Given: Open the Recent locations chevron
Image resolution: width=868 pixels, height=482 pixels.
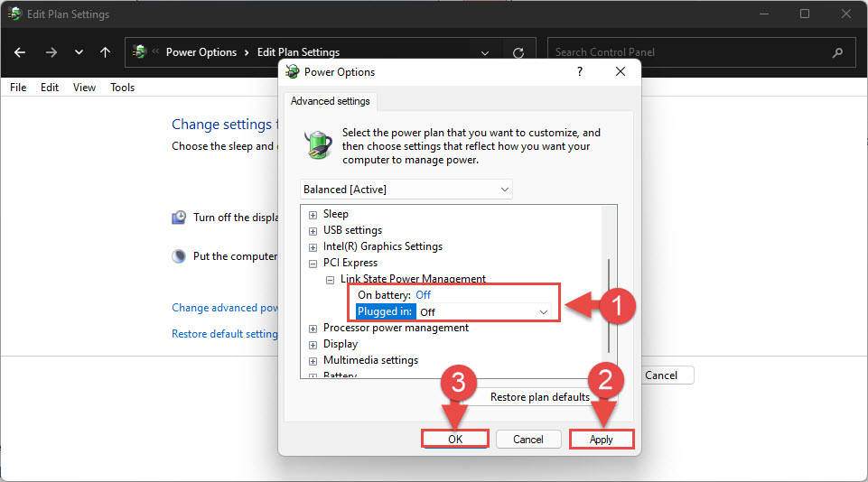Looking at the screenshot, I should [x=79, y=52].
